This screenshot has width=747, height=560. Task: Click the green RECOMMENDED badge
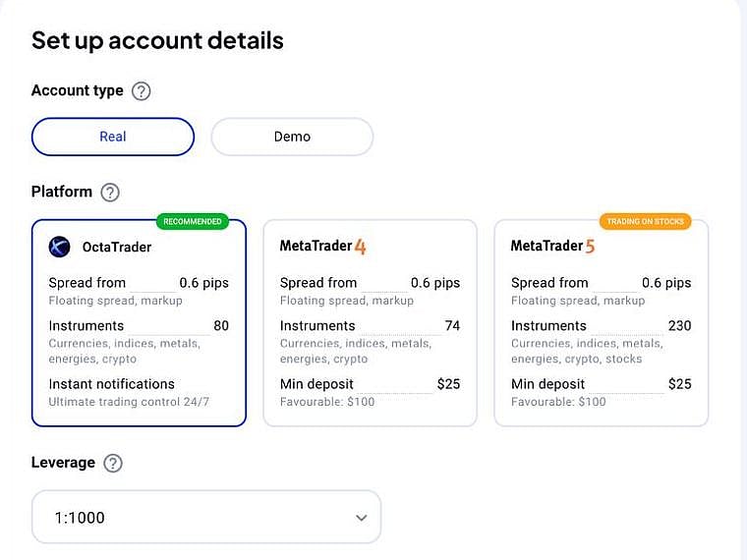point(193,221)
